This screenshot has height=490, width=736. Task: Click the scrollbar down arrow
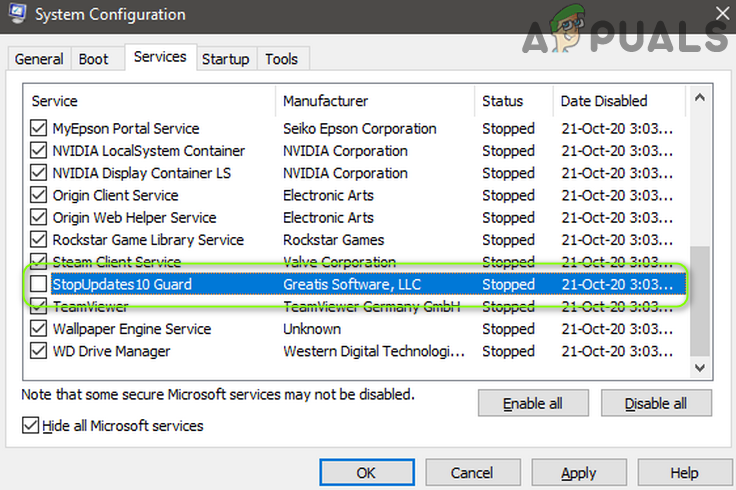tap(699, 367)
